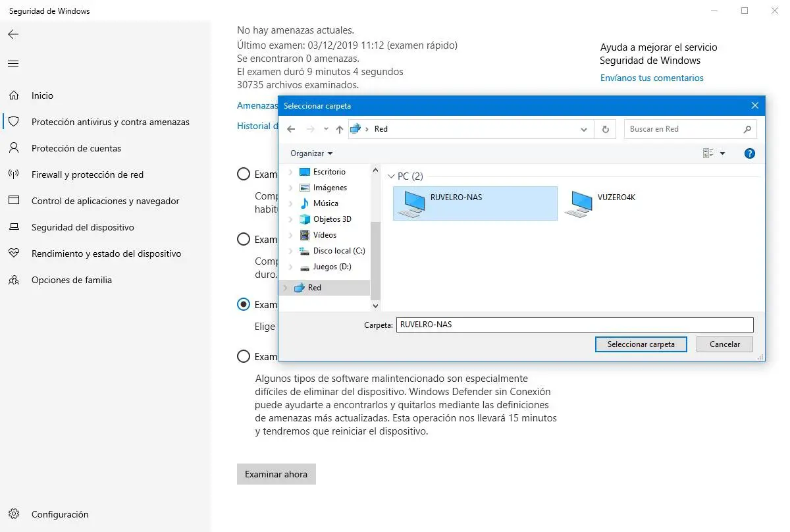Select the first Examen radio option
Image resolution: width=790 pixels, height=532 pixels.
tap(244, 174)
